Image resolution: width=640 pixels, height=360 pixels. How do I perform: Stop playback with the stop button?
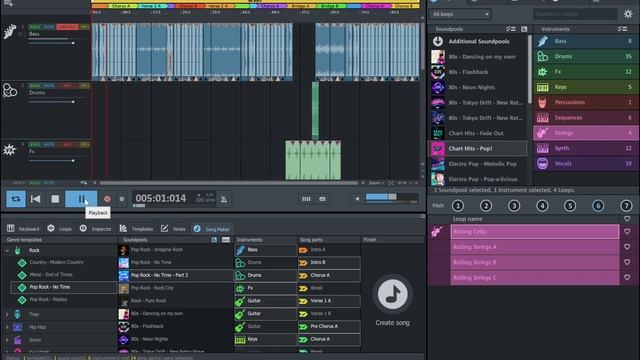point(55,199)
